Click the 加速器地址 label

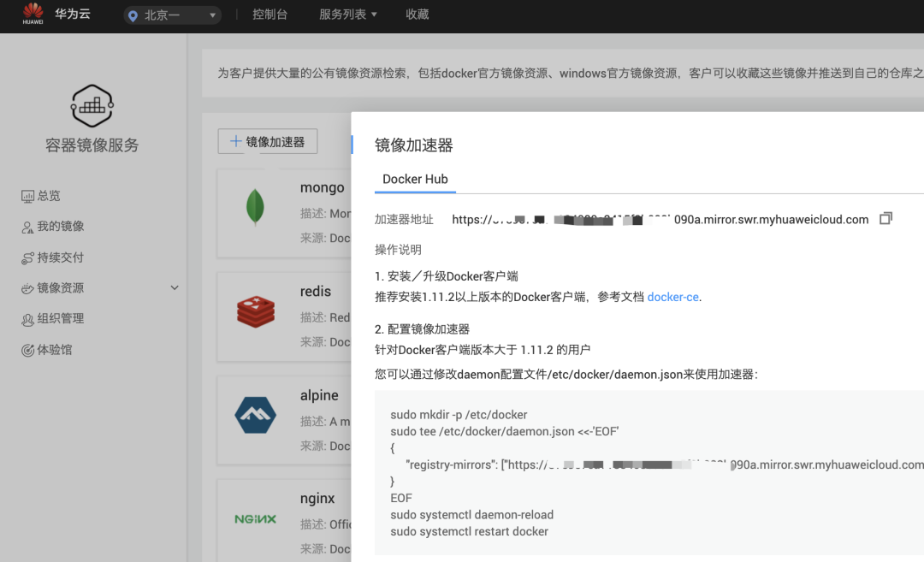tap(404, 220)
